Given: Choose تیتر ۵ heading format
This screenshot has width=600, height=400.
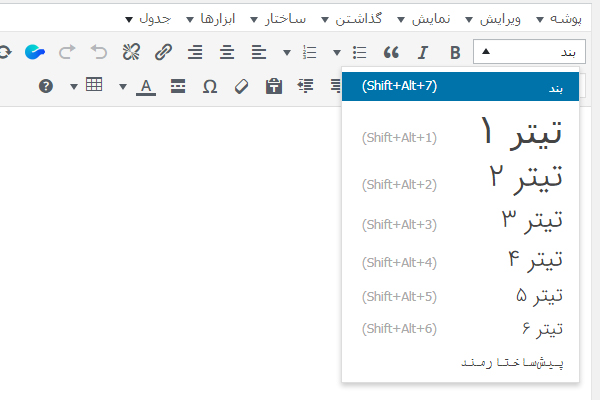Looking at the screenshot, I should [x=460, y=296].
